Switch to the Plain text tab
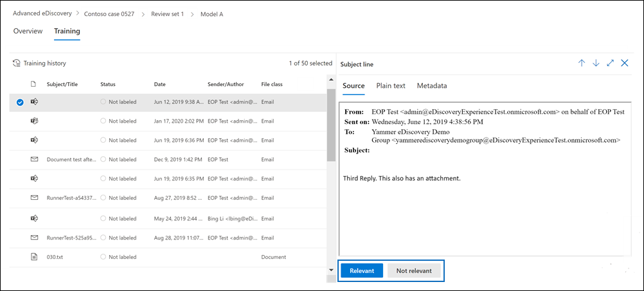644x291 pixels. tap(390, 85)
